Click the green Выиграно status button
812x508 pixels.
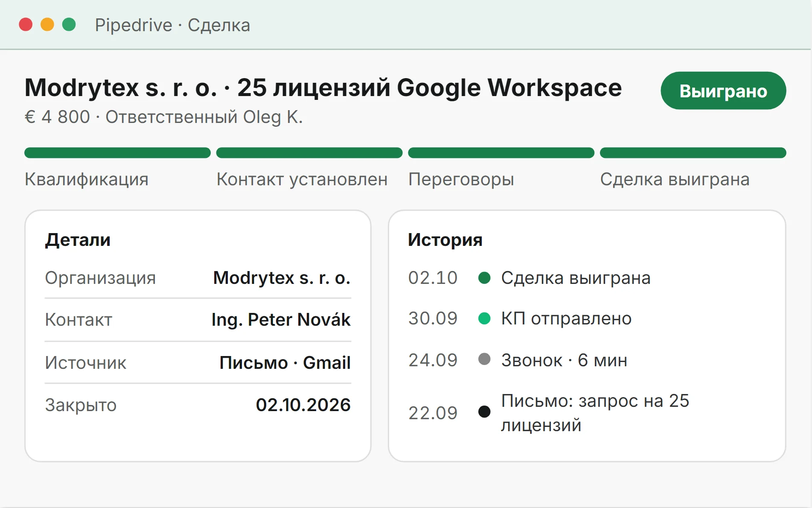[x=723, y=91]
